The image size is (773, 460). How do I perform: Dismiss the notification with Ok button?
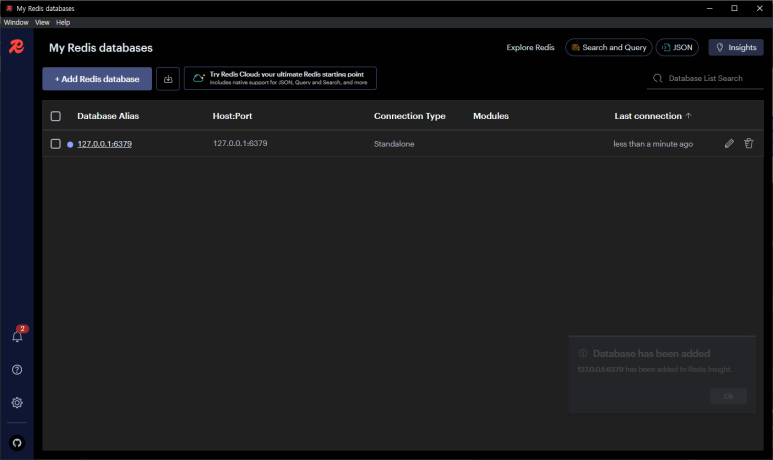click(x=729, y=396)
